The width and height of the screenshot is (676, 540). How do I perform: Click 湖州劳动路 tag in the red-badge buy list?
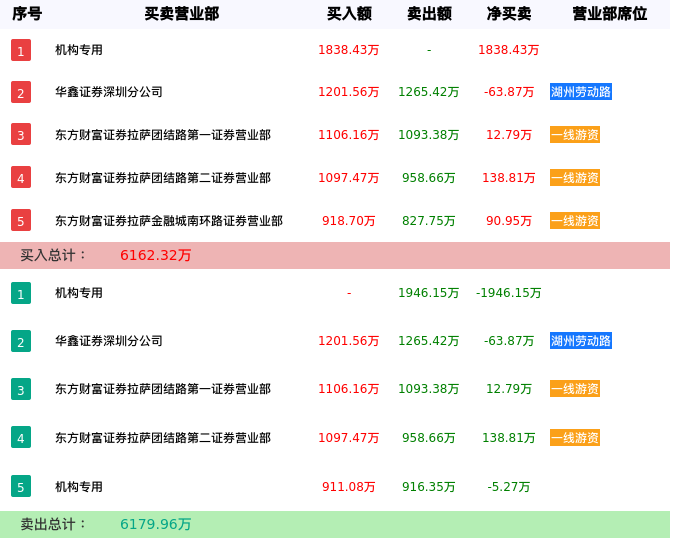point(581,92)
